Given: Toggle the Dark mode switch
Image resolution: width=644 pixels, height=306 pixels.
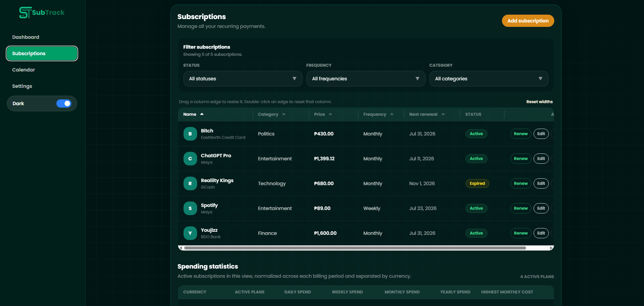Looking at the screenshot, I should click(64, 103).
